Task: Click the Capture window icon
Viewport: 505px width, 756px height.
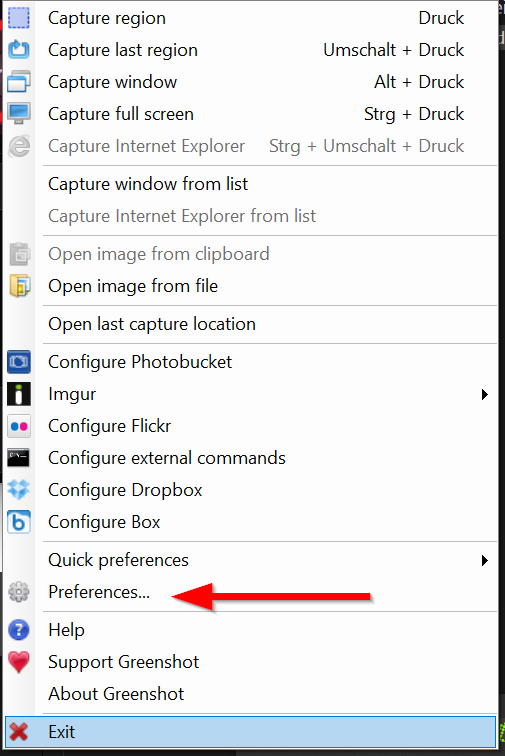Action: click(19, 82)
